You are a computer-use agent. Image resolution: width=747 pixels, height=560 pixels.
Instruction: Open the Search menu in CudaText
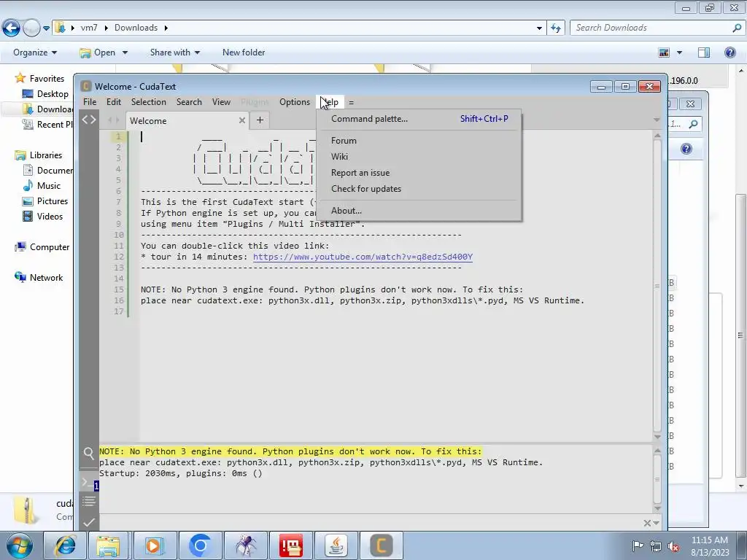(189, 102)
